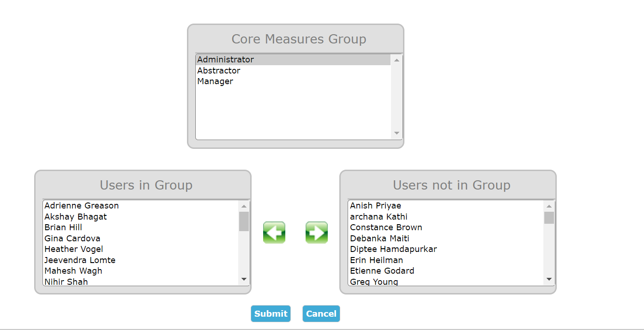Select Jeevendra Lomte in Users in Group
The height and width of the screenshot is (331, 644).
point(141,260)
